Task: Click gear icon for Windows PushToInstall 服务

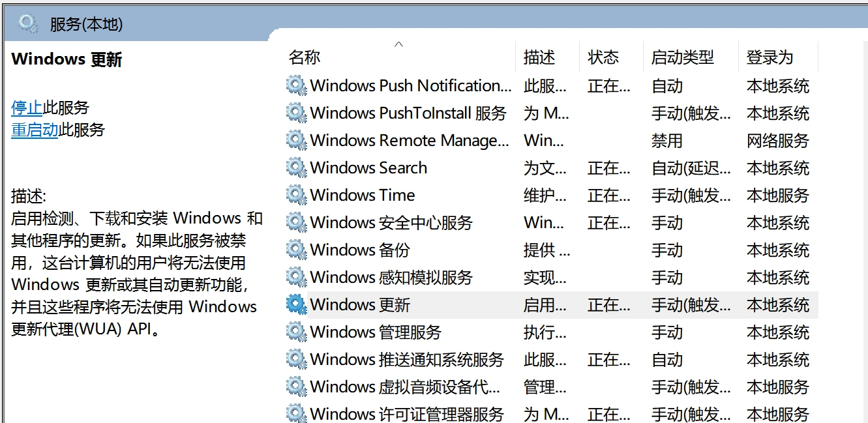Action: 296,113
